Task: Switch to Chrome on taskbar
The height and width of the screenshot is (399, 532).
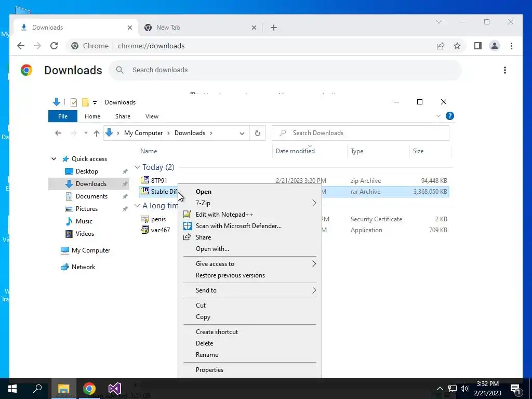Action: (x=89, y=389)
